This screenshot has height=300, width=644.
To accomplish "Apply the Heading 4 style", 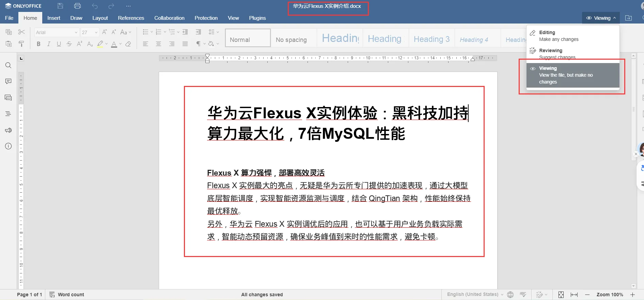I will pos(477,37).
